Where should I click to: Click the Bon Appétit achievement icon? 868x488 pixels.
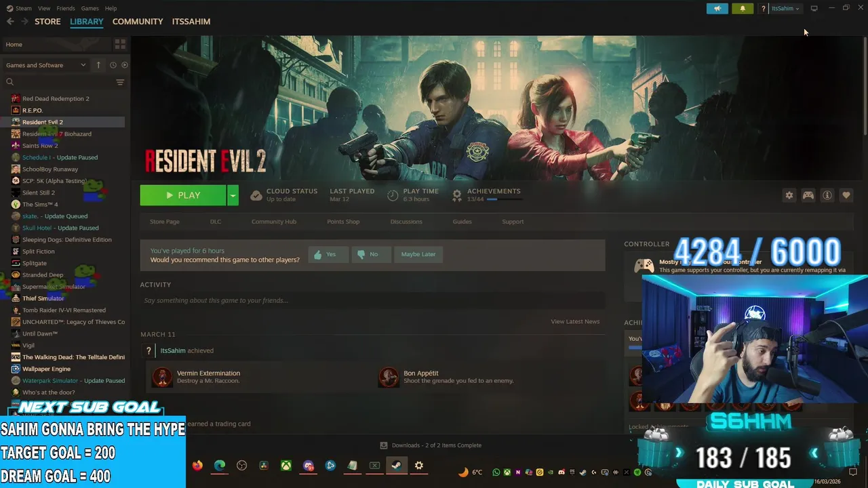[x=389, y=377]
